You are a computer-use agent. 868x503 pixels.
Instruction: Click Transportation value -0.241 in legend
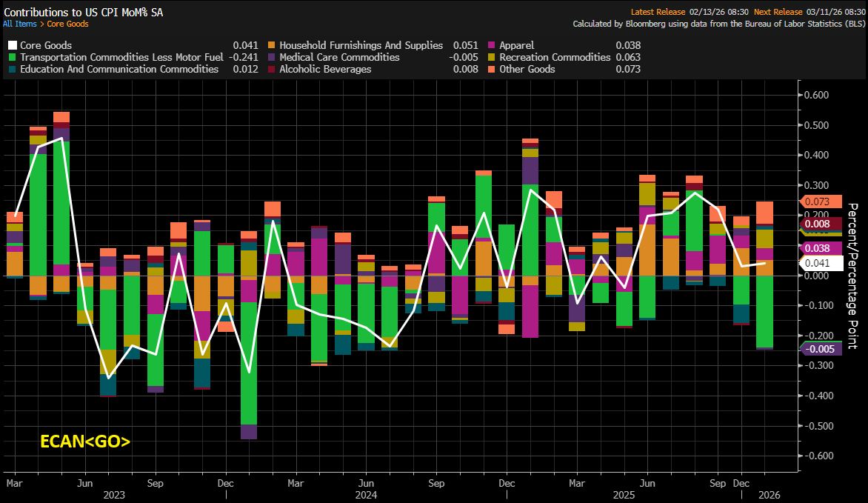(x=244, y=57)
